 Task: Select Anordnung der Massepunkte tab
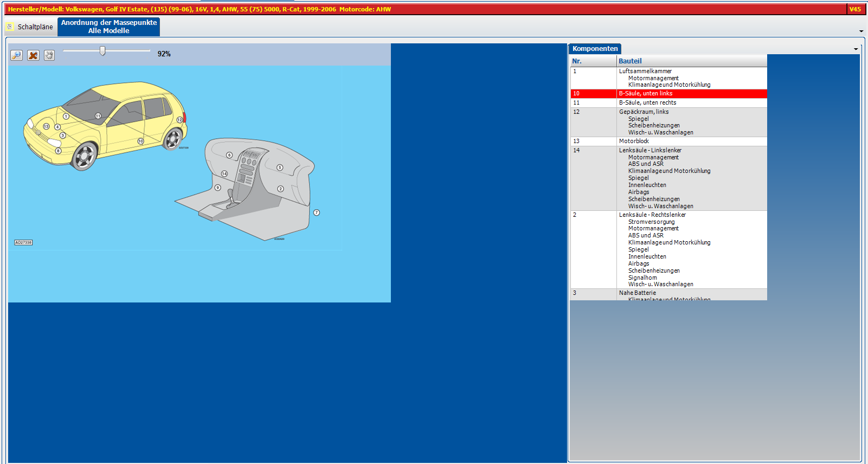coord(109,27)
